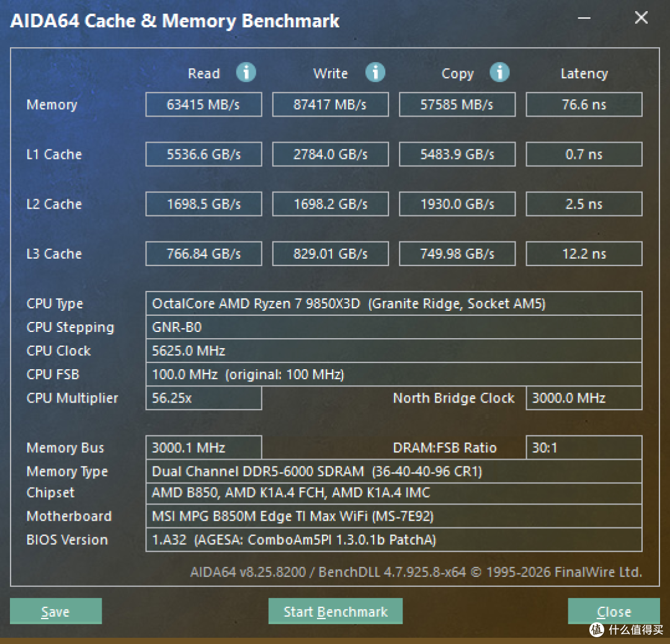This screenshot has height=644, width=670.
Task: Click L3 Cache read value 766.84 GB/s
Action: 203,254
